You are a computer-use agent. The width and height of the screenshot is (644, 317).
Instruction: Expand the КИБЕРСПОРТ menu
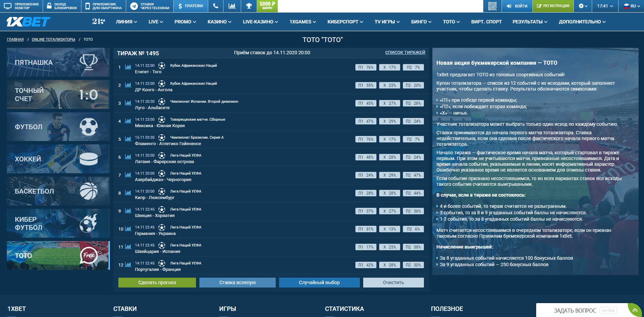coord(345,22)
